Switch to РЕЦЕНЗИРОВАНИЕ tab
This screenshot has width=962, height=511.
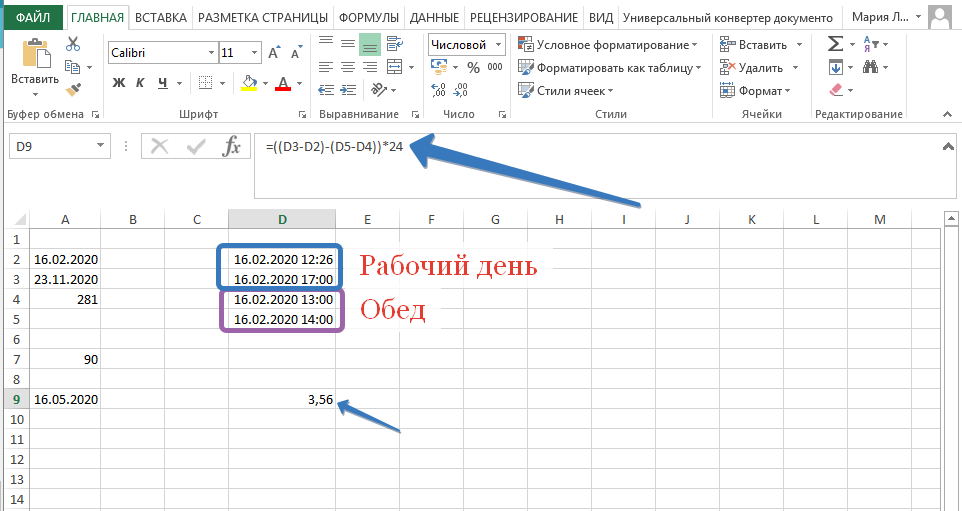pos(524,18)
